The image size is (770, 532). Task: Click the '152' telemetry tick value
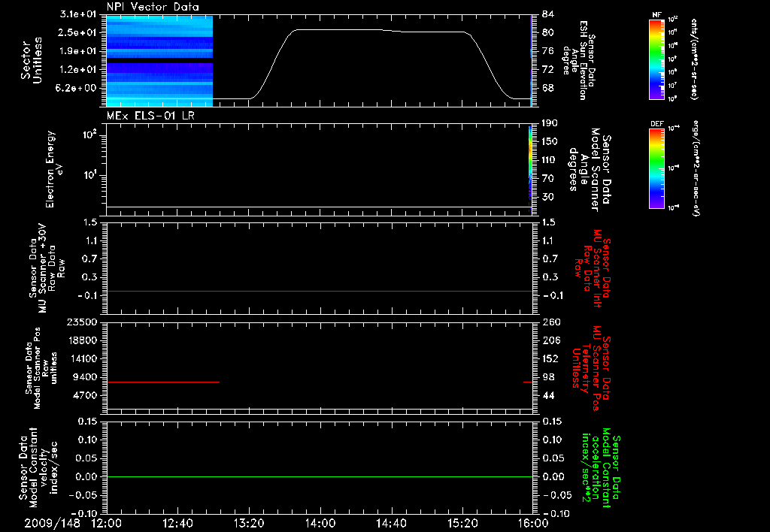point(551,358)
